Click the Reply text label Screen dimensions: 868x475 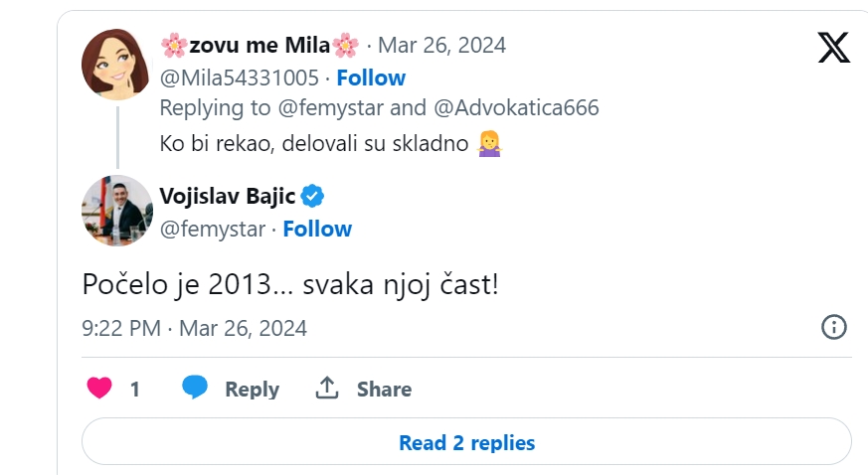tap(252, 390)
